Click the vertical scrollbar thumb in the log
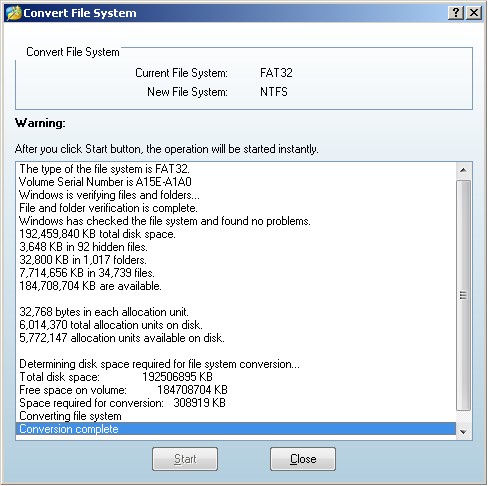Image resolution: width=488 pixels, height=486 pixels. 463,295
